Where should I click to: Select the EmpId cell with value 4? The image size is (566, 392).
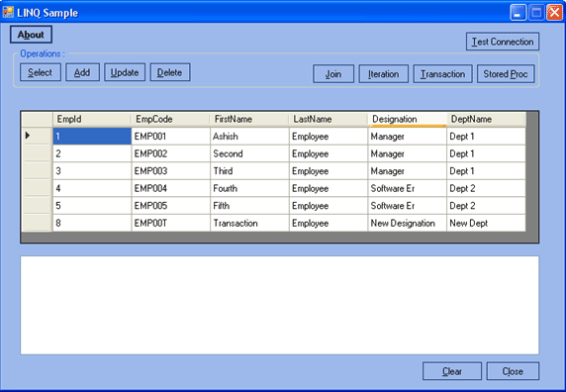(x=92, y=188)
